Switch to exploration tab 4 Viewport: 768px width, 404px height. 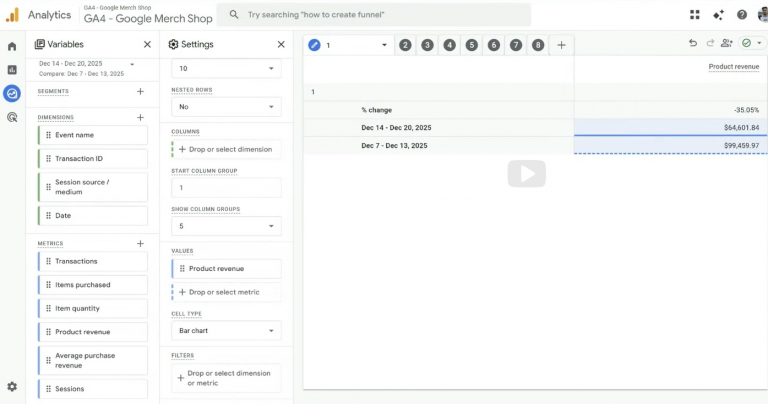click(x=449, y=45)
